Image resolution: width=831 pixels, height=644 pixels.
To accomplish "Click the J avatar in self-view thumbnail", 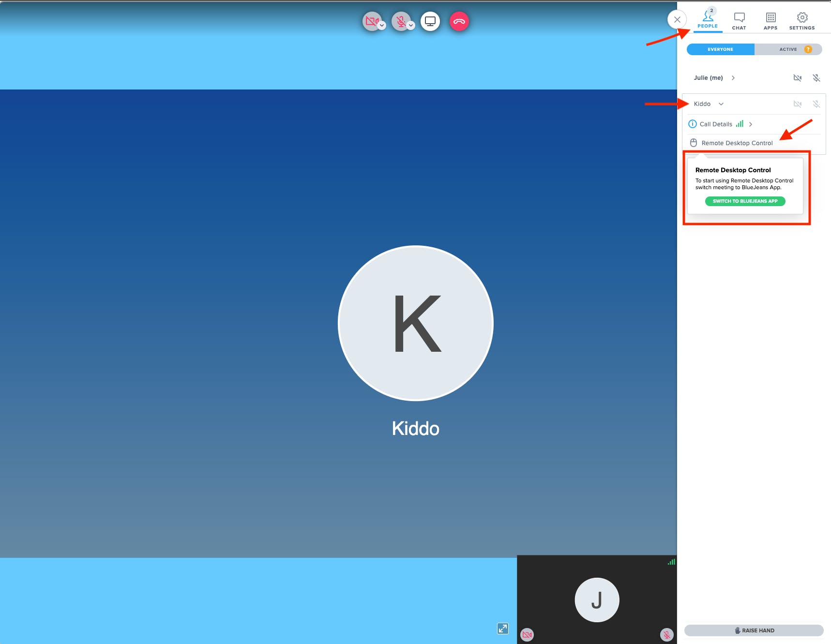I will pos(597,600).
